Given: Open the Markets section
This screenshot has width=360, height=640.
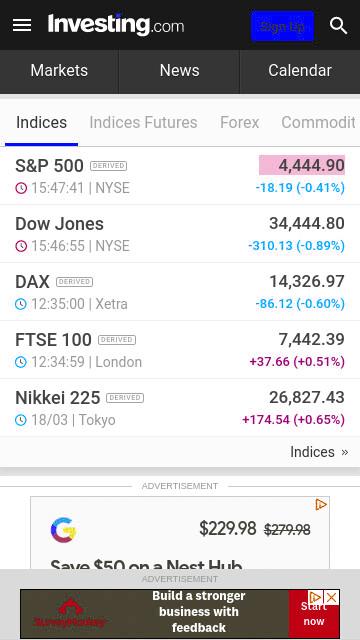Looking at the screenshot, I should pyautogui.click(x=59, y=71).
